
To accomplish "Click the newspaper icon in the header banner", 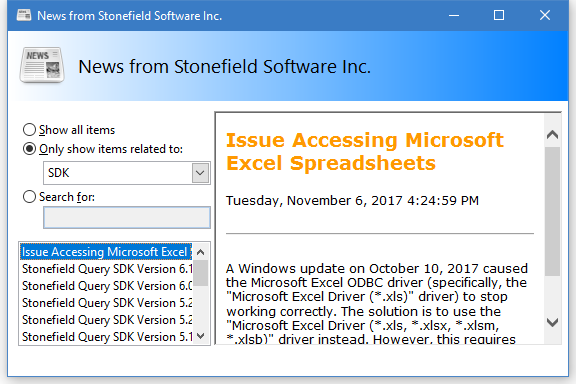I will [x=42, y=65].
